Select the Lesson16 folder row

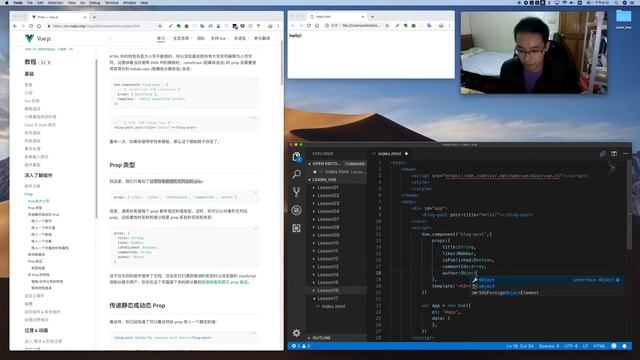pyautogui.click(x=337, y=291)
